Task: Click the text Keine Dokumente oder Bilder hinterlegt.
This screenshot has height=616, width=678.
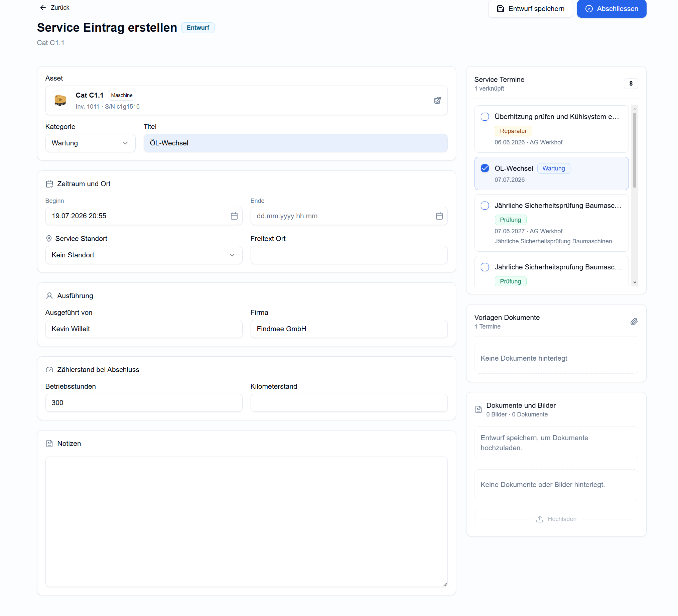Action: click(x=542, y=484)
